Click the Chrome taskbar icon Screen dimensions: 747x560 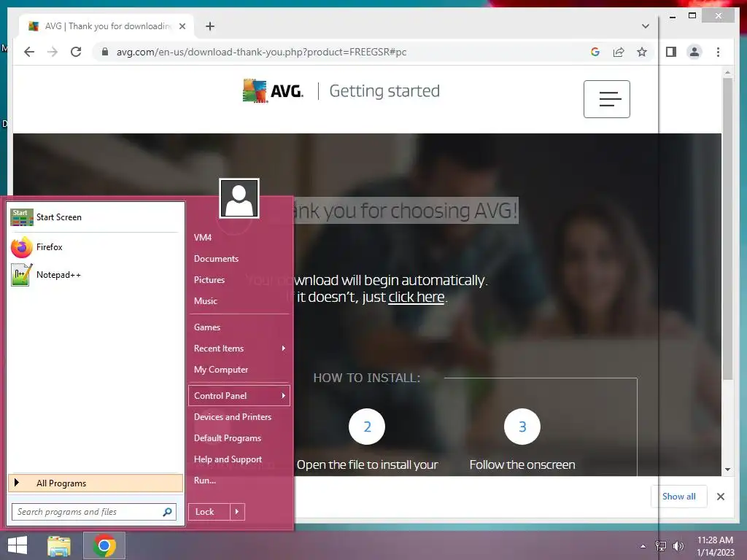coord(104,545)
